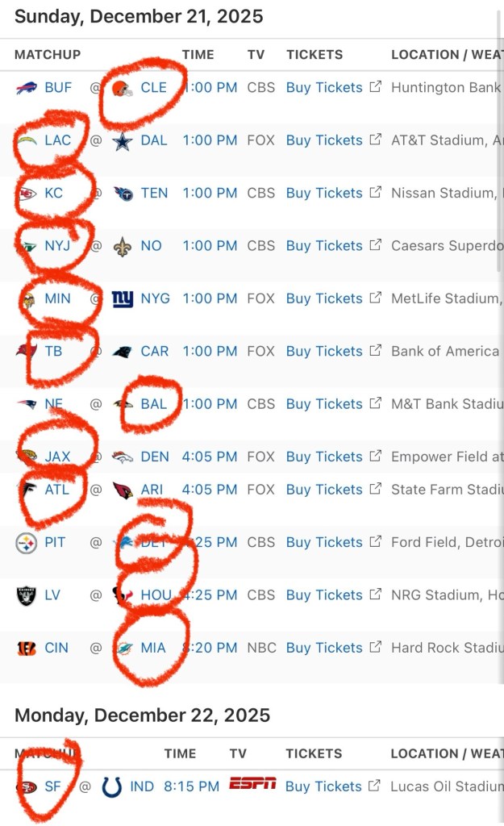
Task: Open Buy Tickets for SF at IND
Action: pyautogui.click(x=323, y=786)
